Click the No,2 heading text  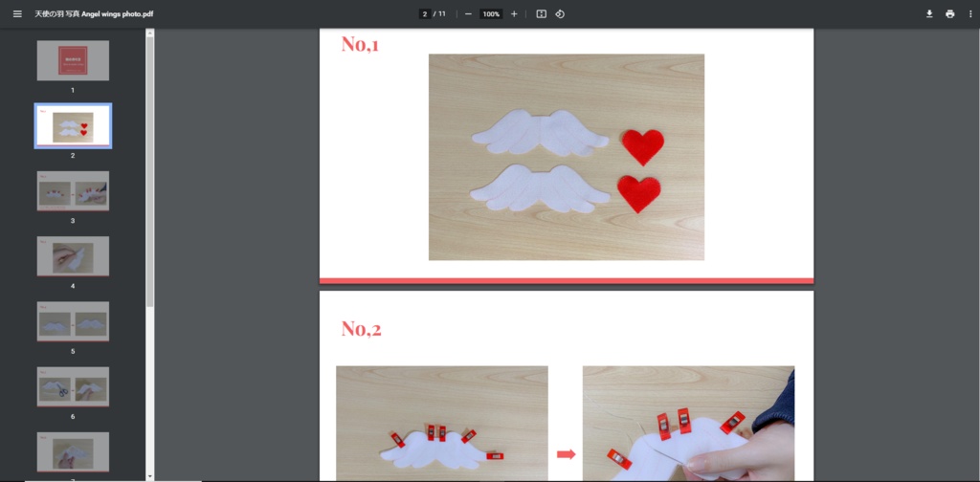point(361,328)
